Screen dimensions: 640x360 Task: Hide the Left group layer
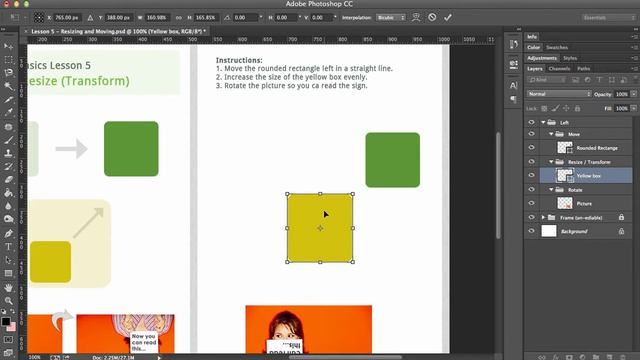531,122
